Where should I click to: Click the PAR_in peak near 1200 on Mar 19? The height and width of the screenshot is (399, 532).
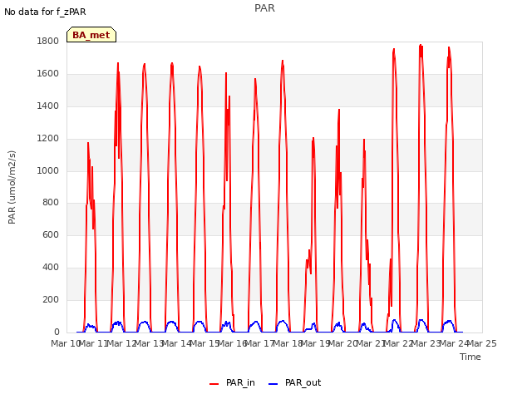click(313, 138)
